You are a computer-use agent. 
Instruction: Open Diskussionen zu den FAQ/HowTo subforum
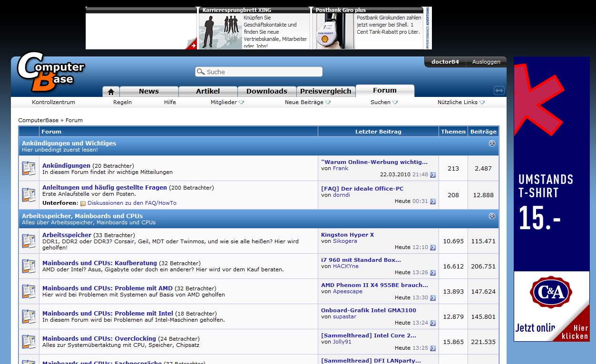tap(132, 203)
